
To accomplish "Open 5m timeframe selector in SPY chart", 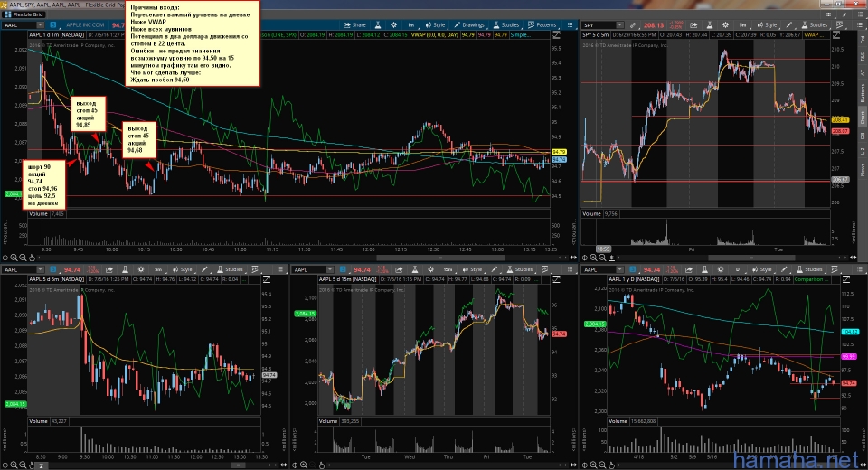I will tap(742, 25).
